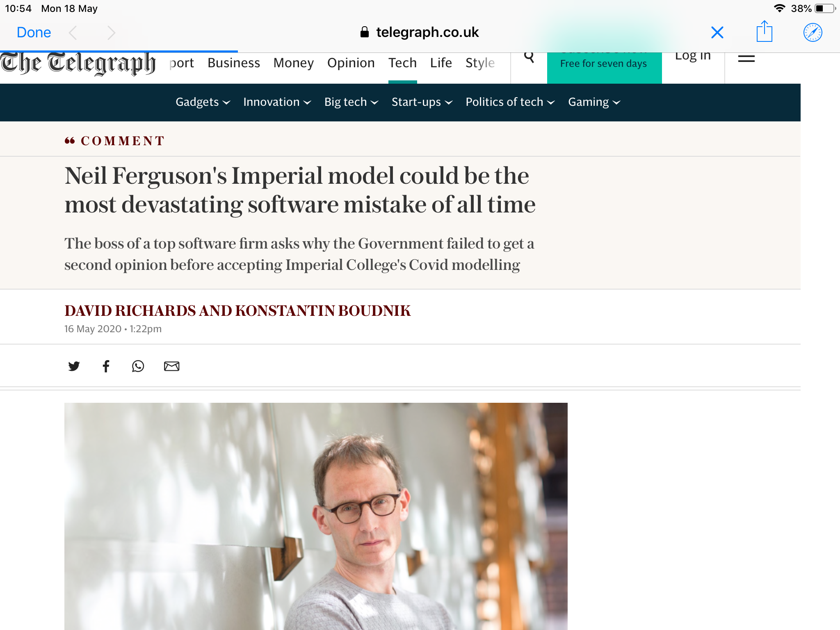Stop page loading with X button

coord(717,32)
